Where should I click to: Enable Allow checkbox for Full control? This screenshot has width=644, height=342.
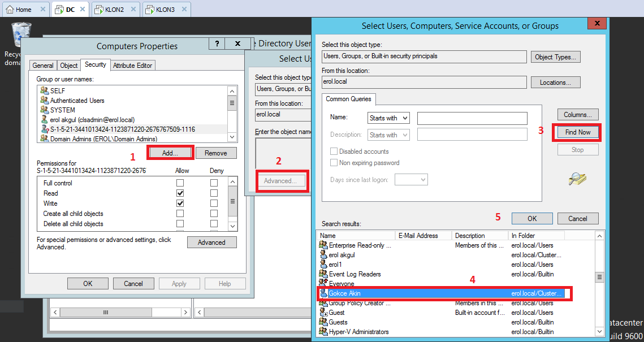pyautogui.click(x=180, y=183)
